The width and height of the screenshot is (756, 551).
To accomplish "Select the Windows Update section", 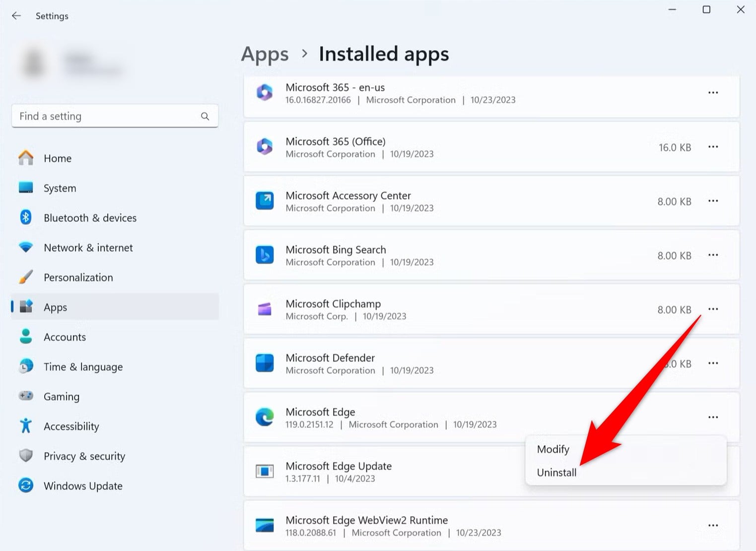I will pos(115,486).
